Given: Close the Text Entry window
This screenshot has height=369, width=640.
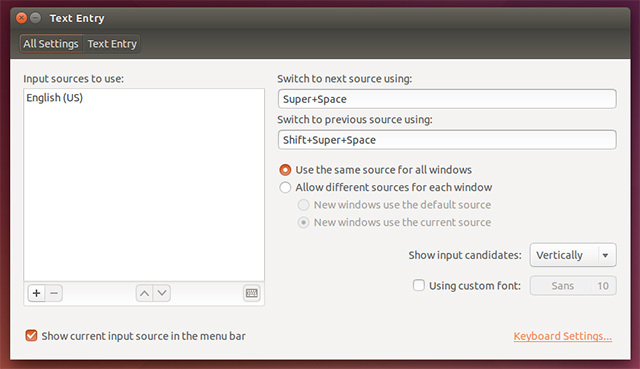Looking at the screenshot, I should [21, 18].
